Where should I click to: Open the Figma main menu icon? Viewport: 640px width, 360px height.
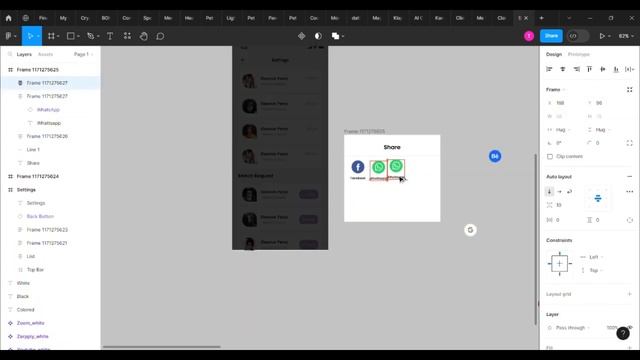(9, 36)
